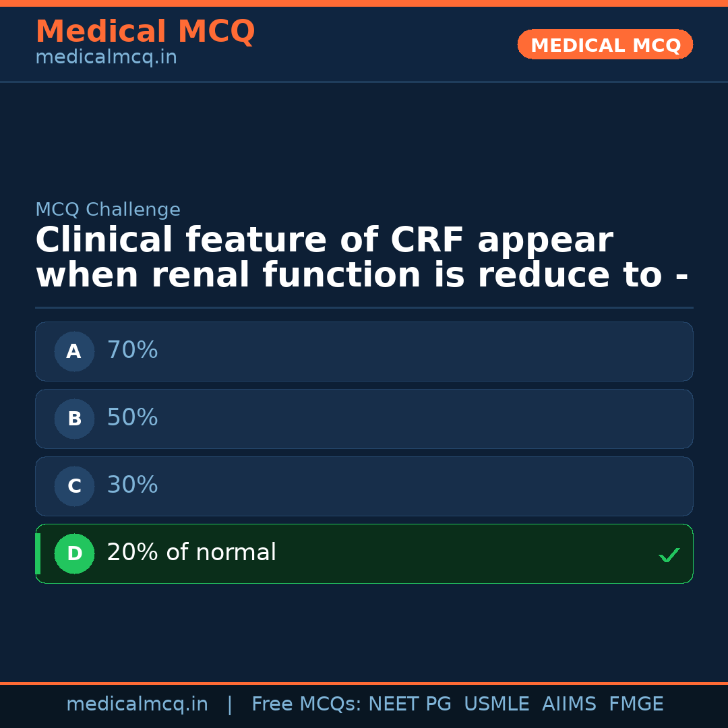Click the "Free MCQs:" footer label
The width and height of the screenshot is (728, 728).
(x=307, y=704)
